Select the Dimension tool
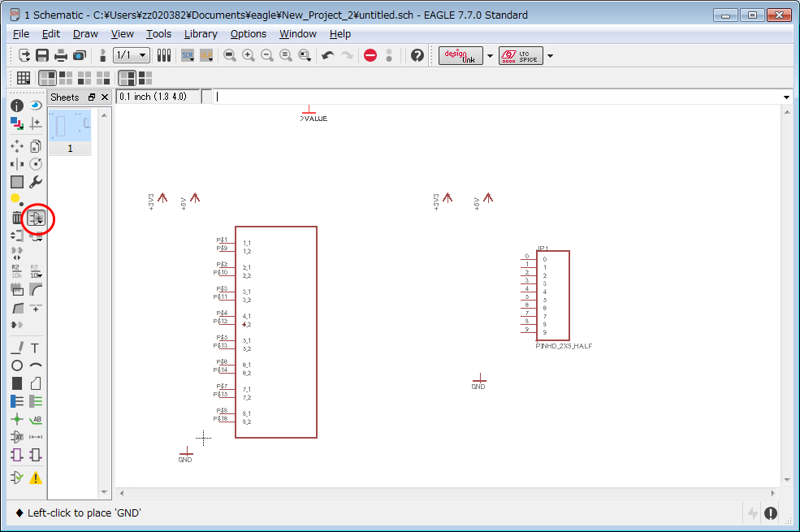 tap(35, 437)
